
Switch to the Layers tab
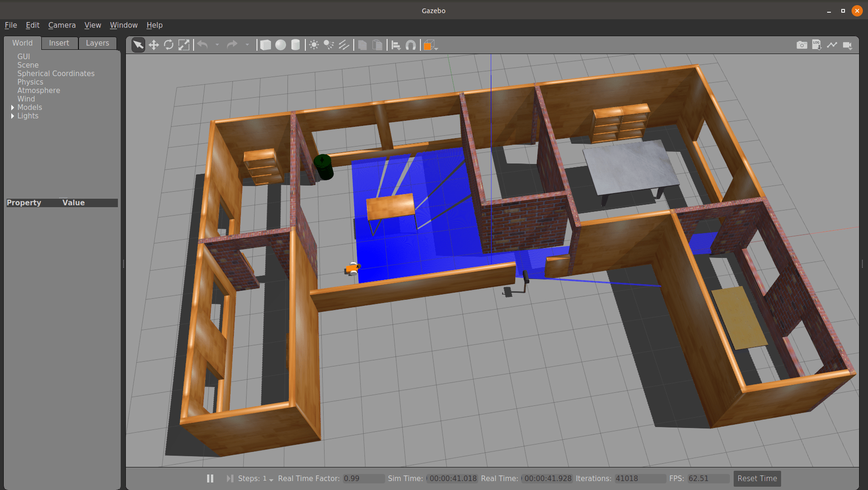97,43
